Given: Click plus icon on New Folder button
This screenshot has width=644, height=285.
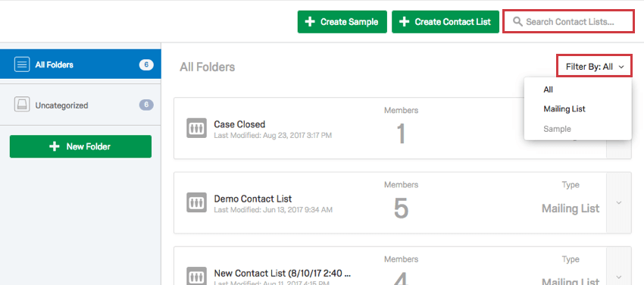Looking at the screenshot, I should click(x=55, y=146).
